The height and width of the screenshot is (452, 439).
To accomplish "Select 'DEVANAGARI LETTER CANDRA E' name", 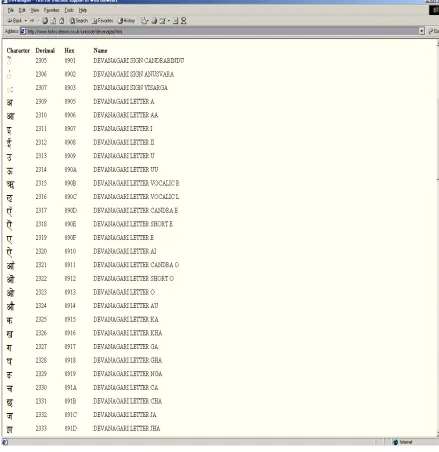I will point(136,211).
